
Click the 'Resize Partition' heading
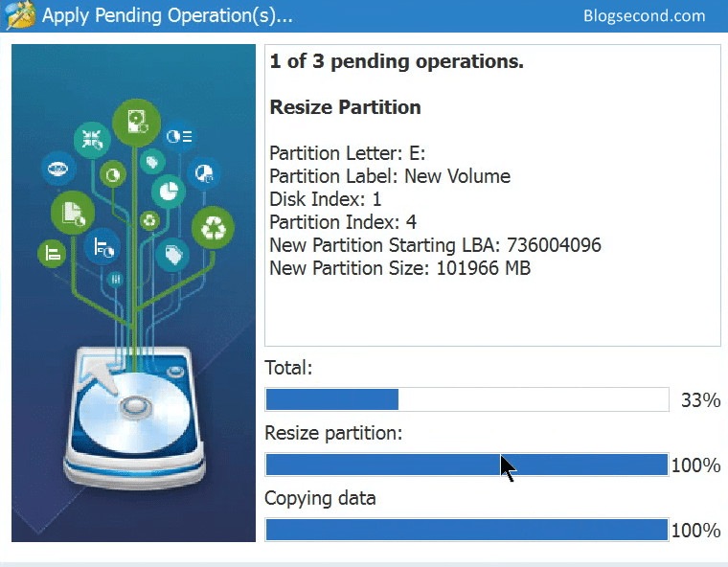pos(346,107)
